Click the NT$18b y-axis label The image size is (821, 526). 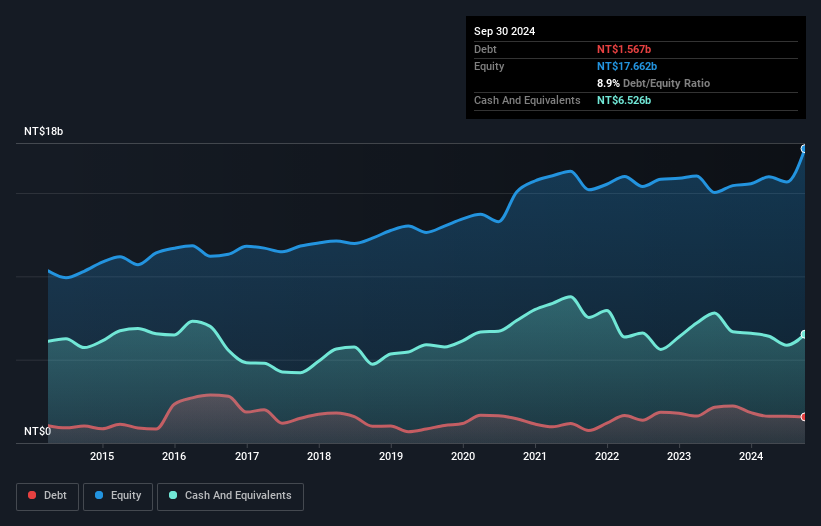(x=43, y=131)
